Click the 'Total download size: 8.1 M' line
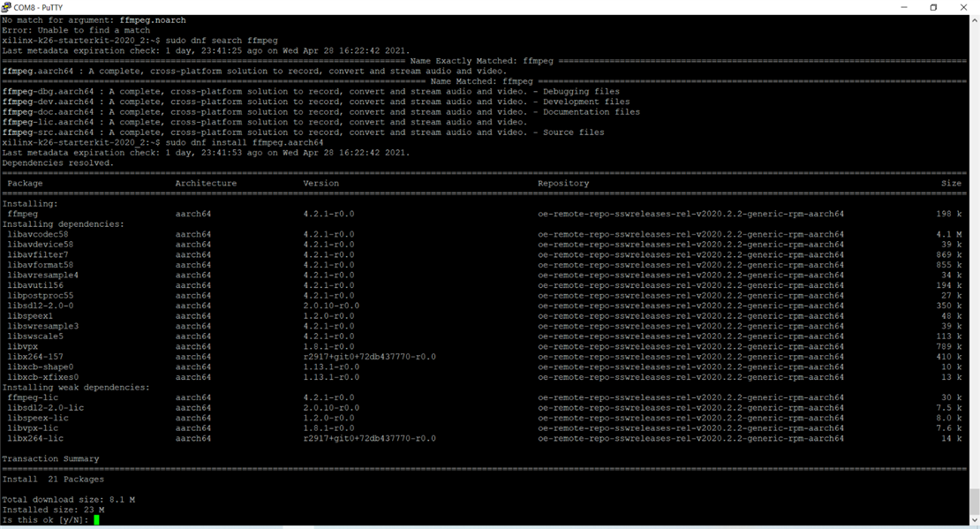980x529 pixels. (x=69, y=500)
